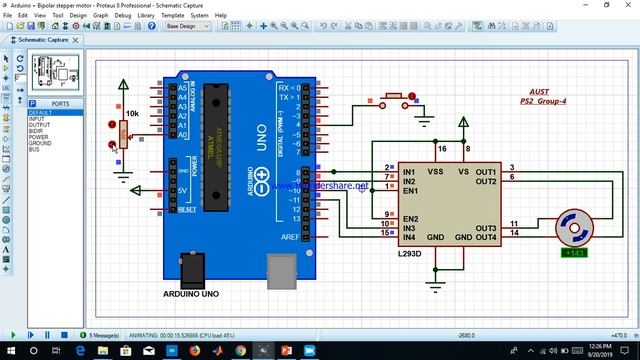This screenshot has width=640, height=360.
Task: Click the Play simulation button
Action: coord(13,335)
